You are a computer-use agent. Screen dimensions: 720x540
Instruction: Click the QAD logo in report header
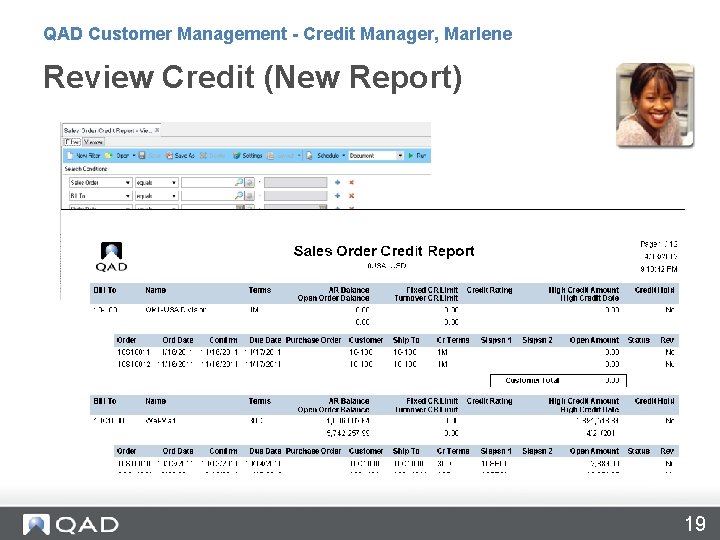point(111,257)
